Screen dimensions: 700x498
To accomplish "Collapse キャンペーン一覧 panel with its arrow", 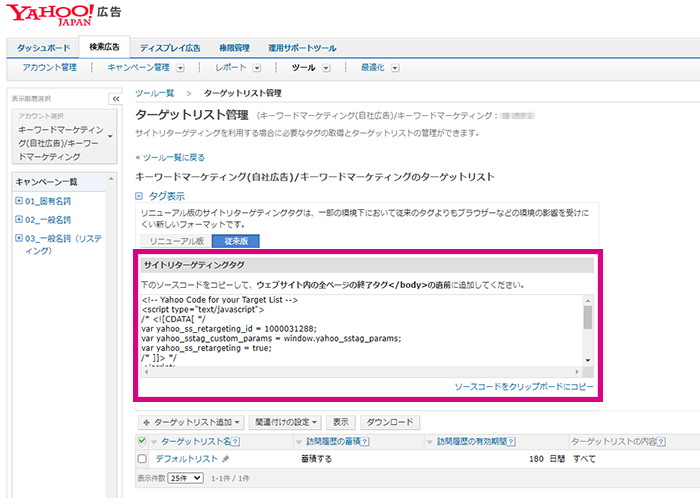I will point(111,179).
